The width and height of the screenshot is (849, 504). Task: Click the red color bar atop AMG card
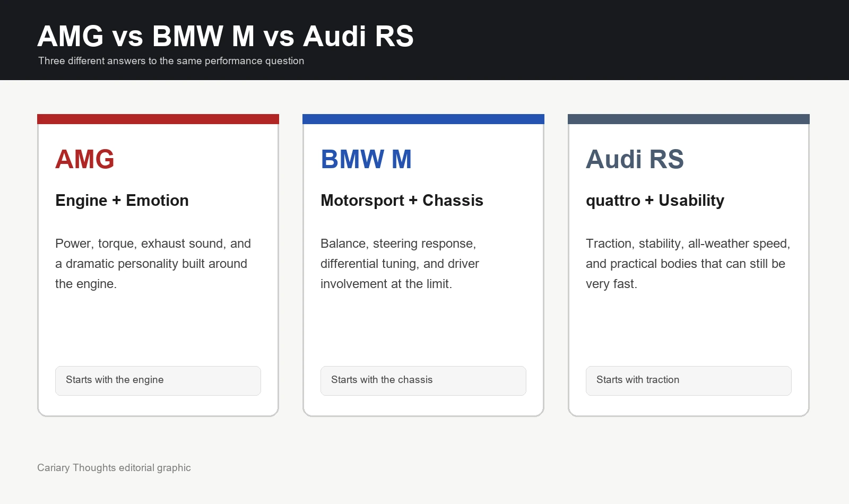[158, 119]
